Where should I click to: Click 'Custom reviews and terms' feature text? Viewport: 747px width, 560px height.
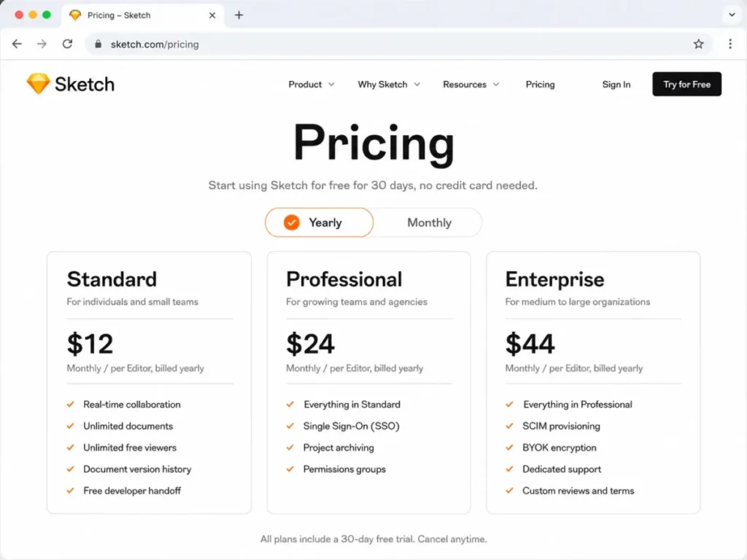coord(578,491)
